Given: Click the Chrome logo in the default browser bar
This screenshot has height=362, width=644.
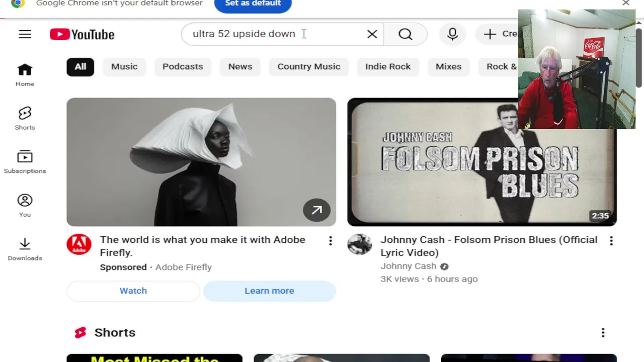Looking at the screenshot, I should pyautogui.click(x=18, y=3).
